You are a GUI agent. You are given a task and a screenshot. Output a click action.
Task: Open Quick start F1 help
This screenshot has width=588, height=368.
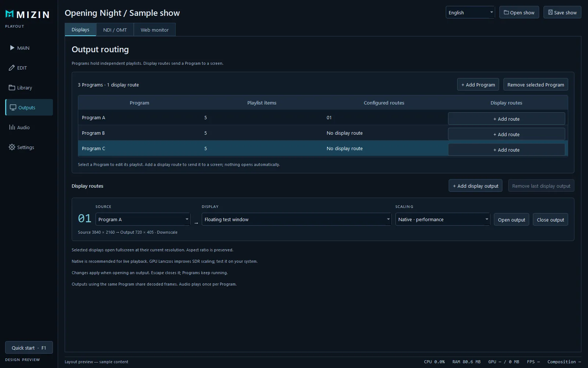tap(29, 348)
